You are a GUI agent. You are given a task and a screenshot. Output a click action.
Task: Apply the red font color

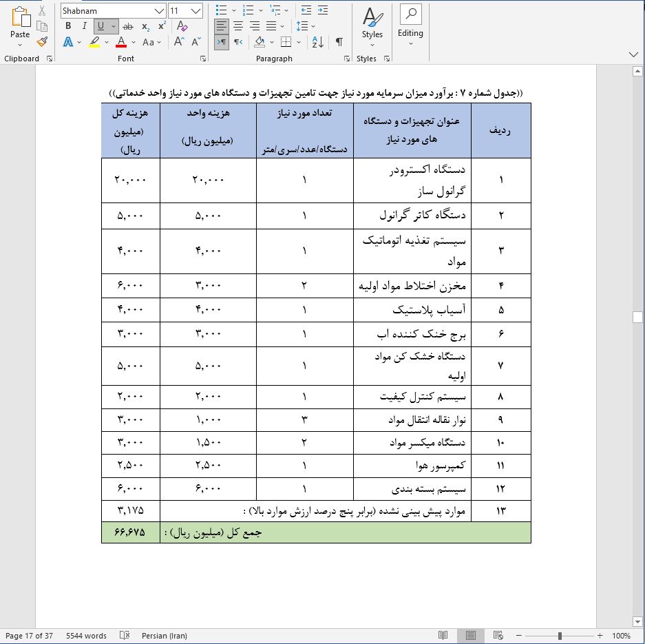[121, 41]
